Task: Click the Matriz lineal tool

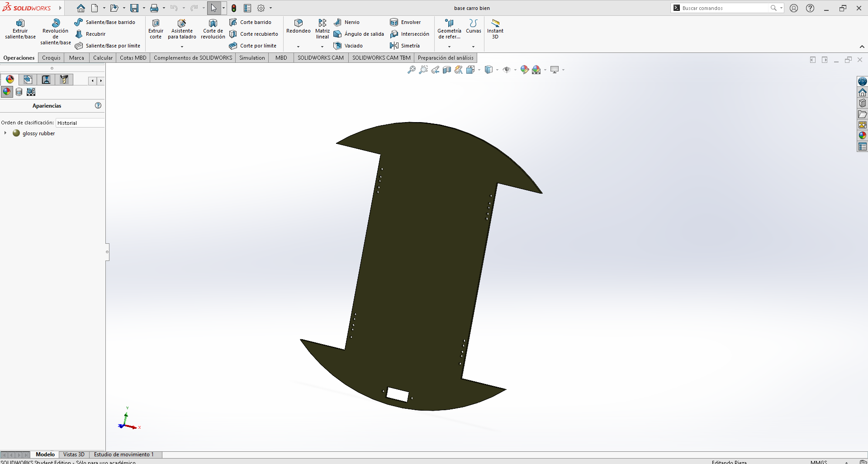Action: pyautogui.click(x=323, y=29)
